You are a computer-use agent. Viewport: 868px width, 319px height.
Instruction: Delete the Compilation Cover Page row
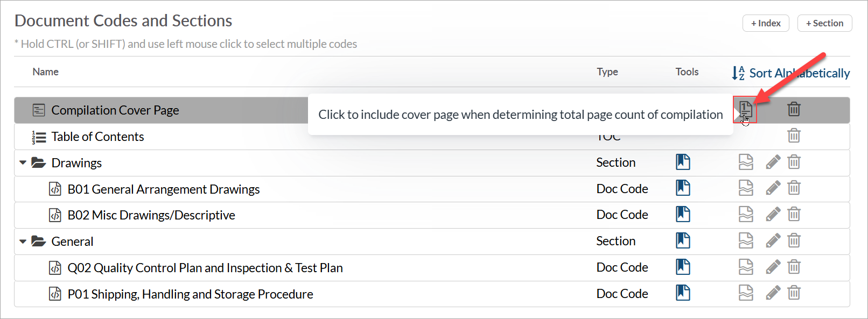(794, 109)
